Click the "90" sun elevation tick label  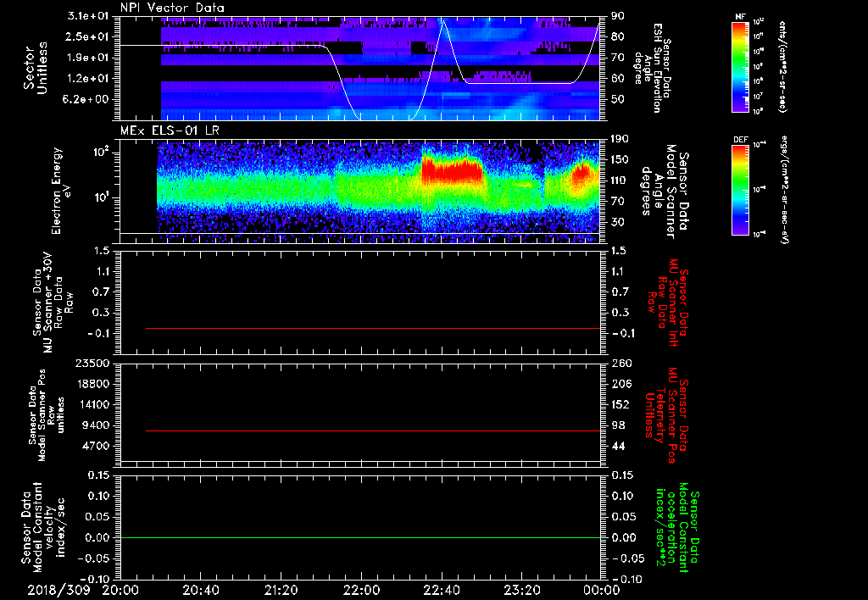click(618, 16)
